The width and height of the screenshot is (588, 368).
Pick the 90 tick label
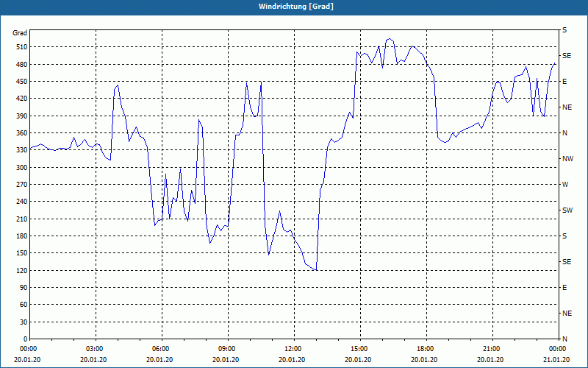23,288
